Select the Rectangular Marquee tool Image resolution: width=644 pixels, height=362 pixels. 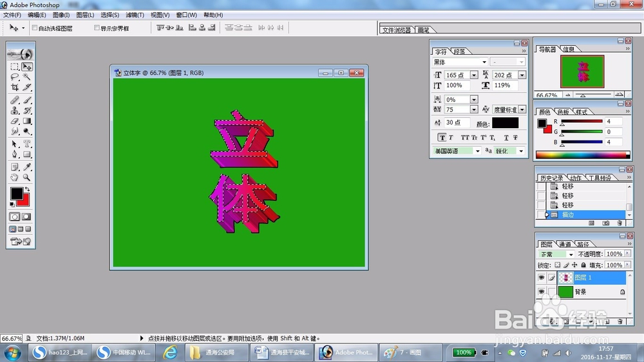pos(15,66)
